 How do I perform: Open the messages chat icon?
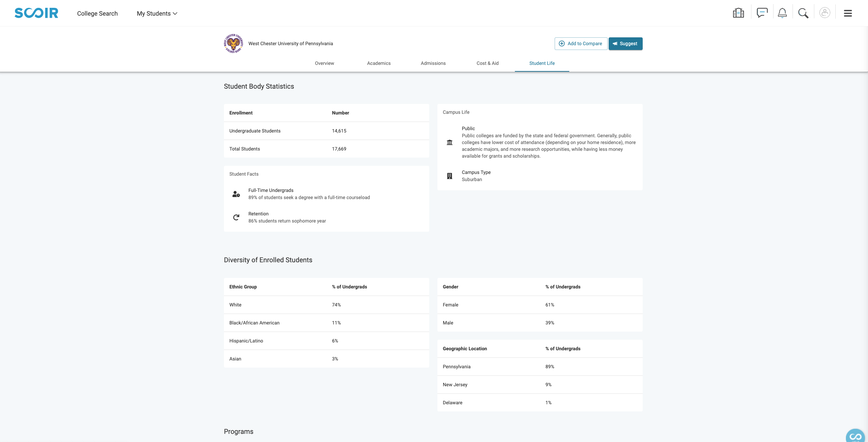point(762,13)
